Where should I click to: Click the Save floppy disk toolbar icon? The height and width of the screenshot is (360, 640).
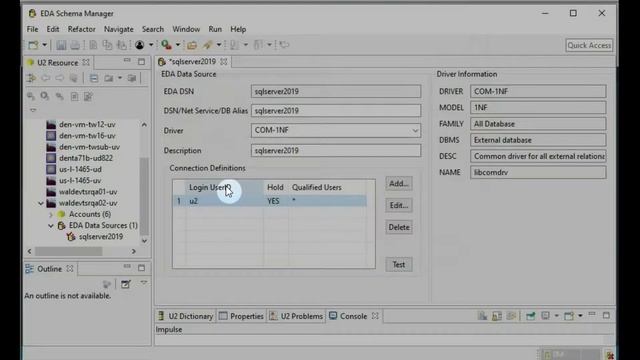pos(61,45)
